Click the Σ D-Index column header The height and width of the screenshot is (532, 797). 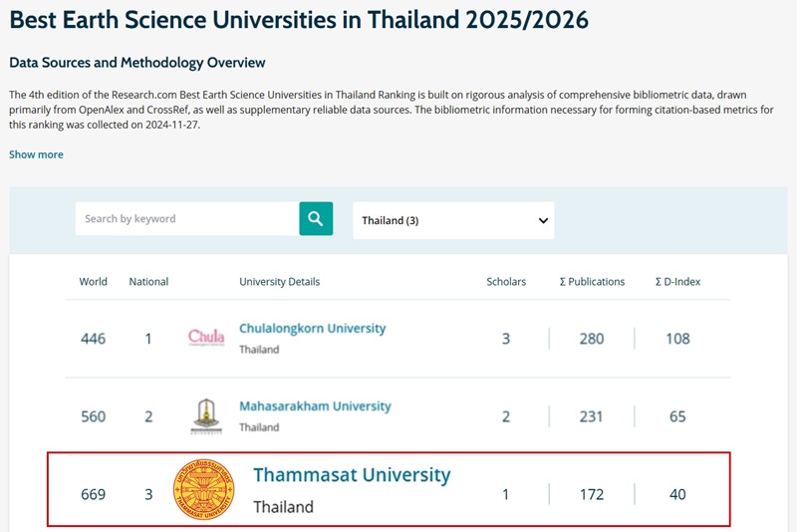point(677,282)
